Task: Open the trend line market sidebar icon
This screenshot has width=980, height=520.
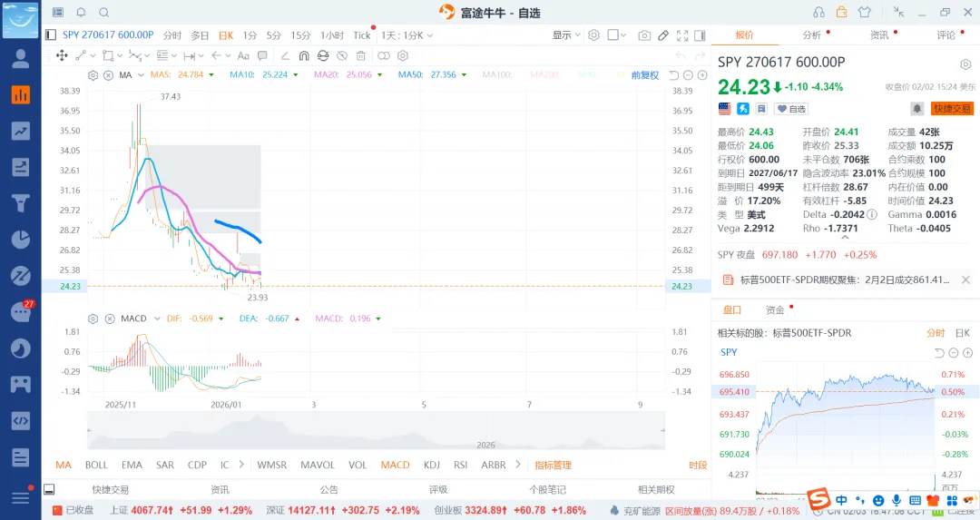Action: point(21,131)
